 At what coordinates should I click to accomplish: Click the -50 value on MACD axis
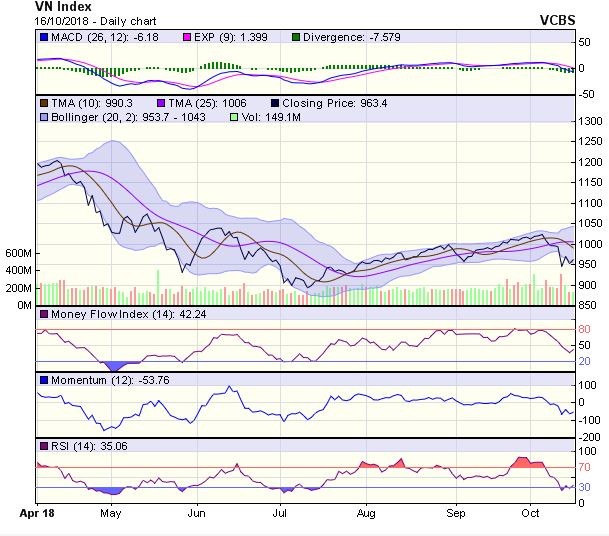[586, 94]
